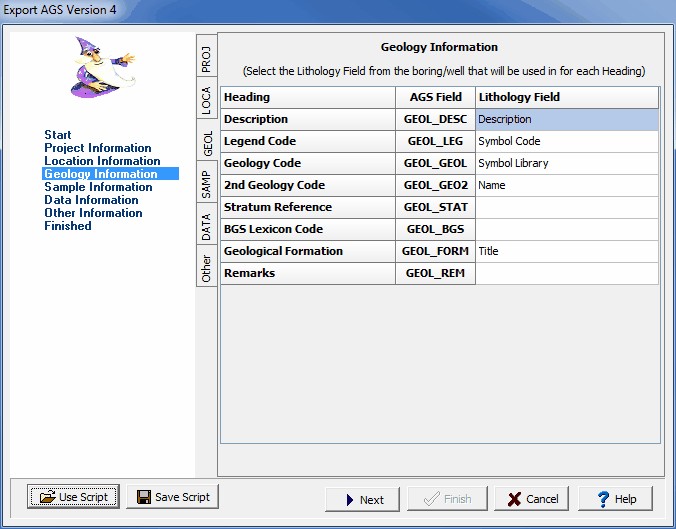Click Lithology Field cell for Legend Code
The height and width of the screenshot is (529, 676).
pyautogui.click(x=567, y=142)
